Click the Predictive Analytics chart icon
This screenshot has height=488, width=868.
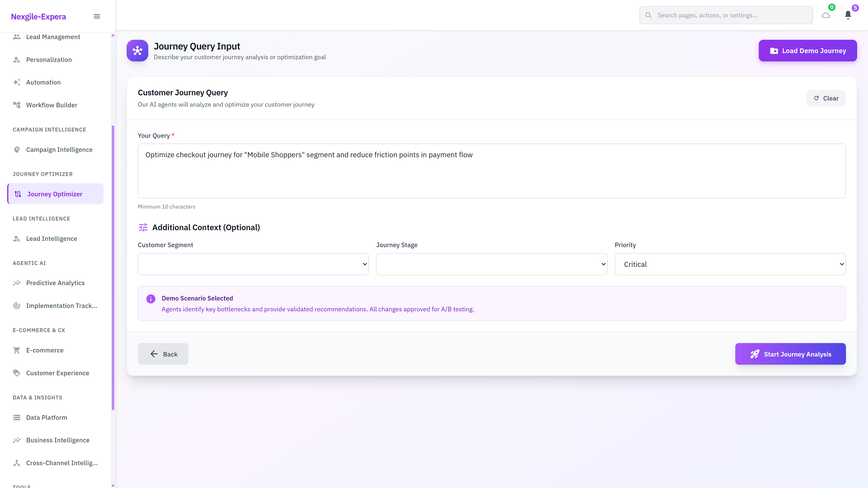17,283
